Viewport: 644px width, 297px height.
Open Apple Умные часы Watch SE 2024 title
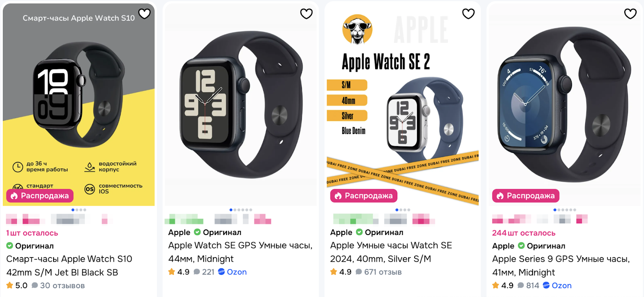tap(391, 252)
